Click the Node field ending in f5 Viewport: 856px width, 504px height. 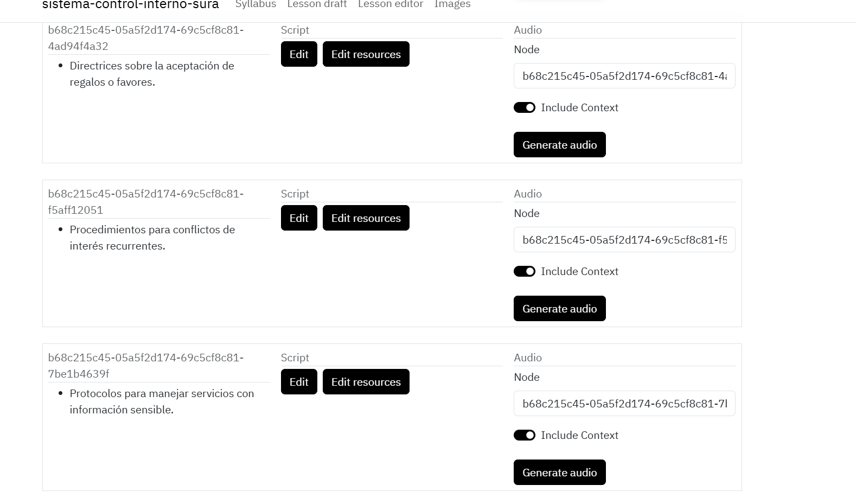[x=624, y=240]
